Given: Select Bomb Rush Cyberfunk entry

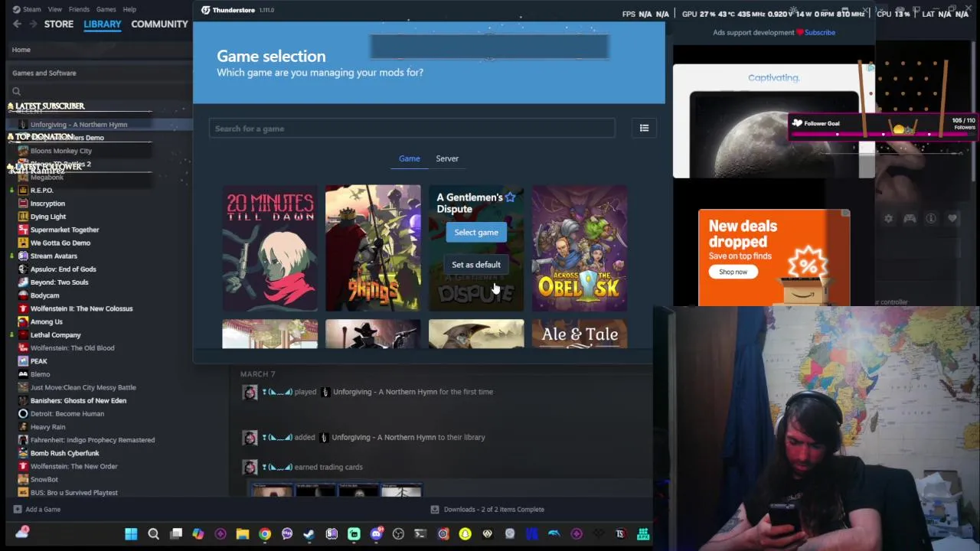Looking at the screenshot, I should tap(64, 453).
